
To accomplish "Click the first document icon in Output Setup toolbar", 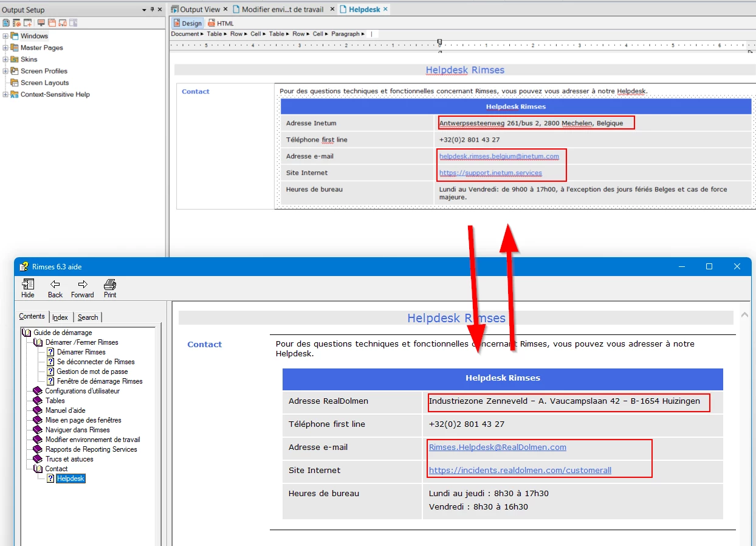I will tap(6, 23).
